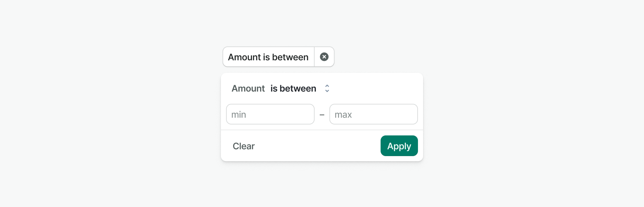The height and width of the screenshot is (207, 644).
Task: Expand comparison options next to Amount
Action: coord(300,88)
